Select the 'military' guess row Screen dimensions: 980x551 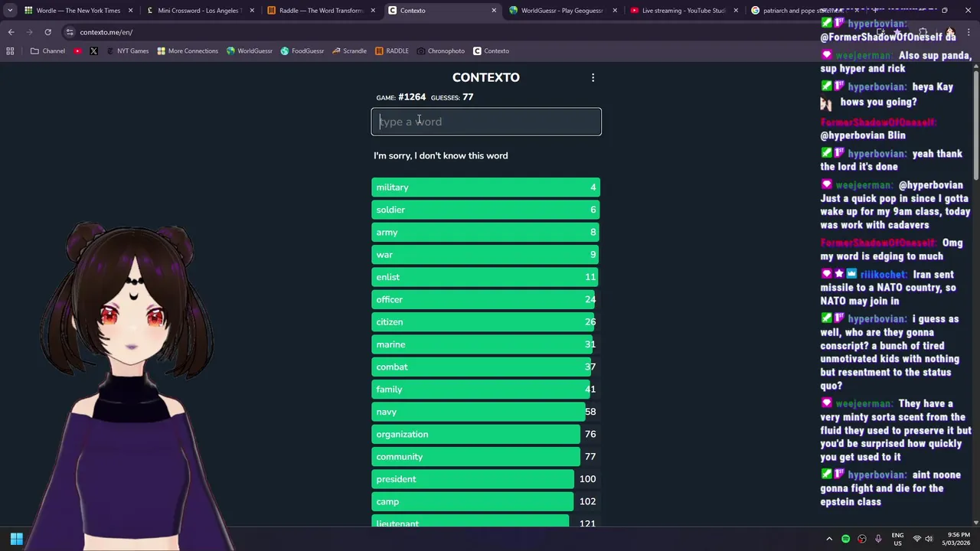click(486, 187)
